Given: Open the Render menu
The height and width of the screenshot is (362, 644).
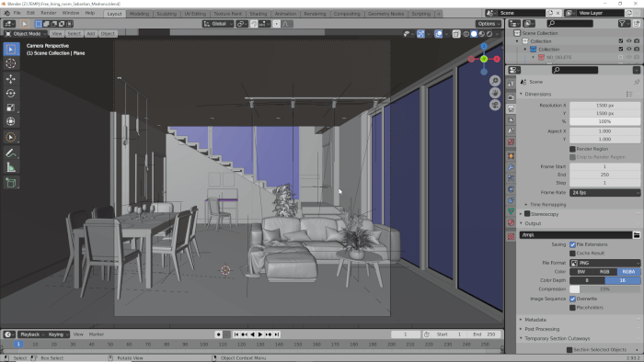Looking at the screenshot, I should pos(49,13).
